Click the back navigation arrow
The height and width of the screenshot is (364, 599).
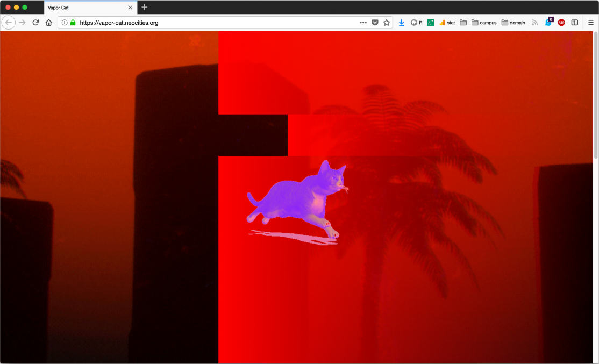click(x=9, y=23)
